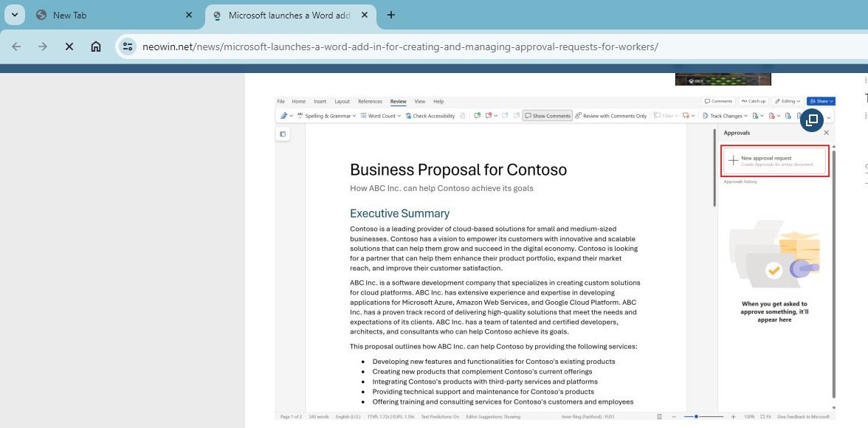Click the zoom in plus icon in status bar
Viewport: 868px width, 428px height.
[x=733, y=416]
